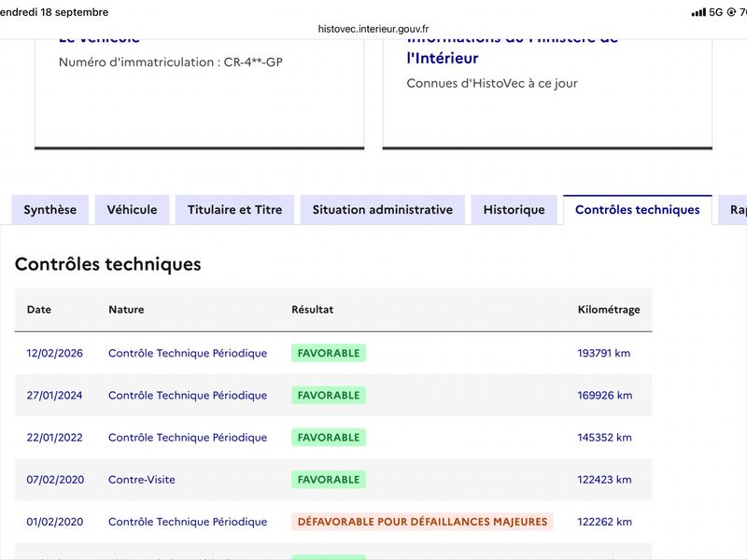Select the 22/01/2022 Contrôle Technique Périodique row
747x560 pixels.
[x=333, y=438]
